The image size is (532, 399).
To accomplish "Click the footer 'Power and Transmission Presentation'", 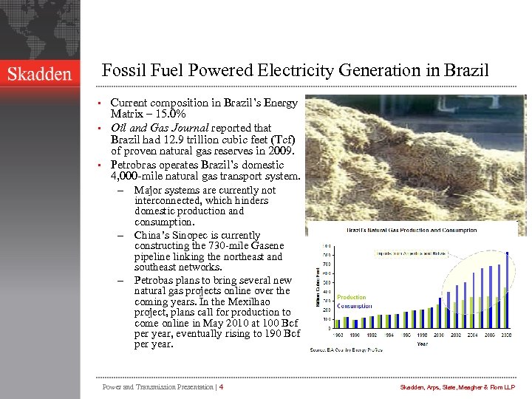I will tap(158, 387).
